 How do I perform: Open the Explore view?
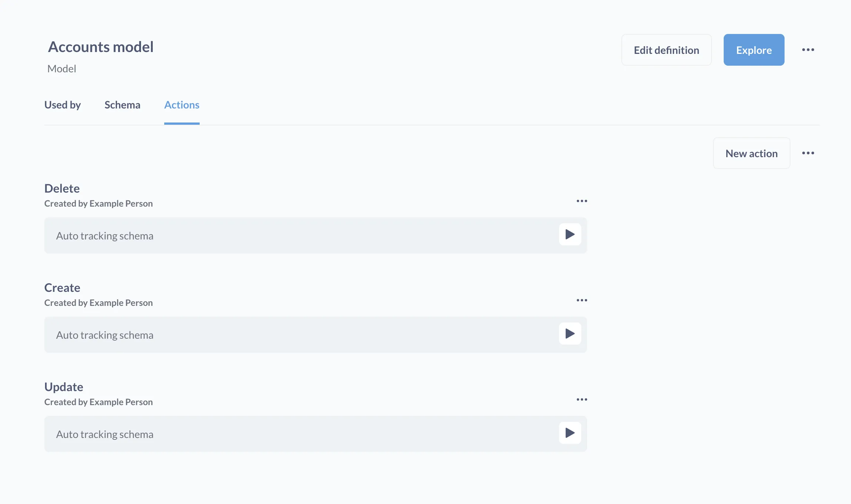pyautogui.click(x=754, y=49)
